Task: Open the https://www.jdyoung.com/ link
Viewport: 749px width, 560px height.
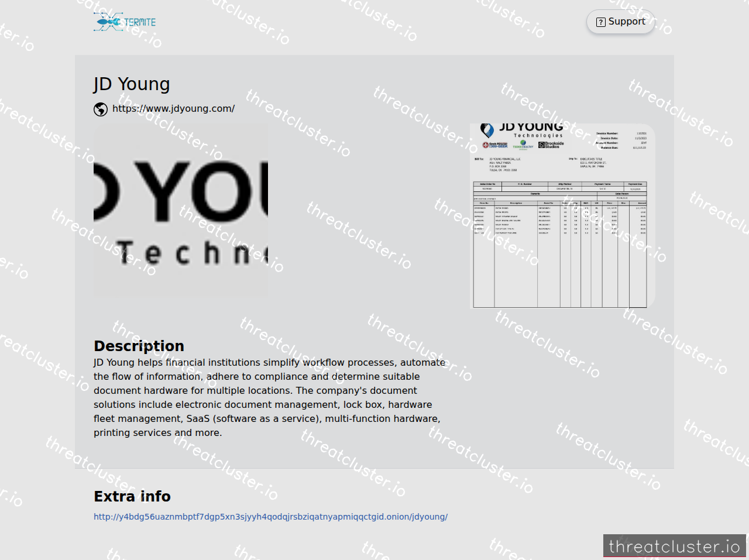Action: (x=174, y=109)
